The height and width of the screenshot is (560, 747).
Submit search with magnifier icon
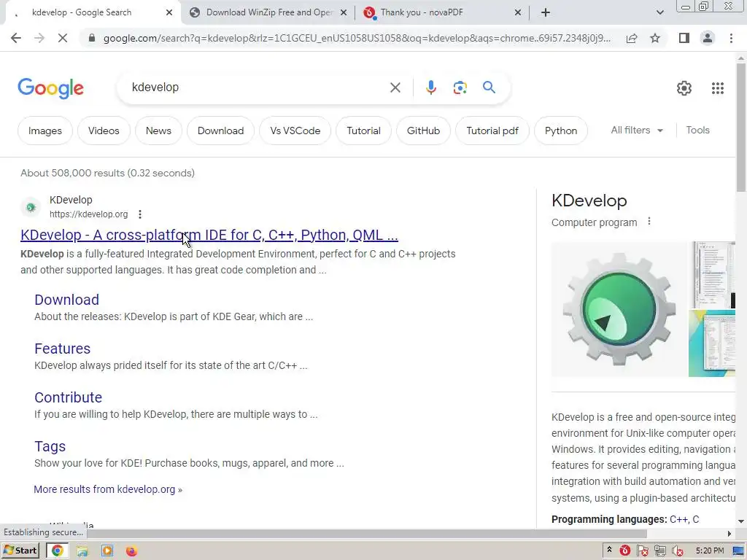(489, 87)
